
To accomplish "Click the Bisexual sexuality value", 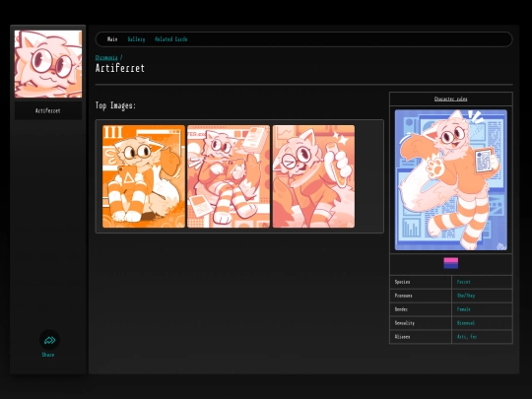I will 465,323.
